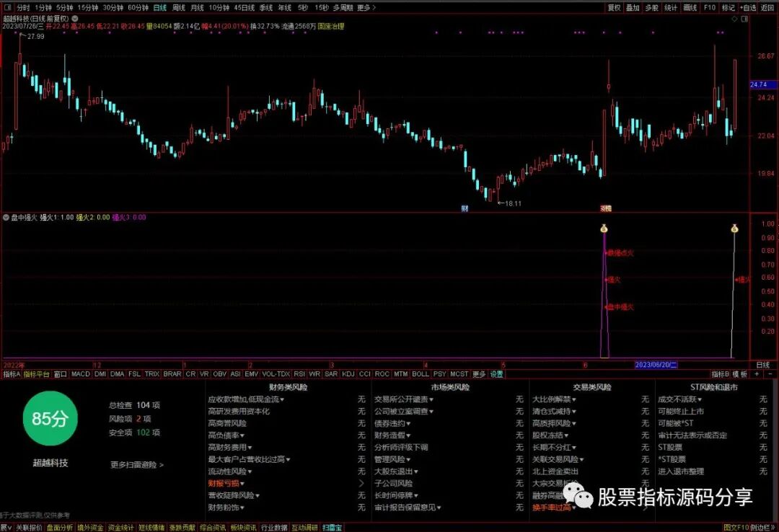Viewport: 779px width, 532px height.
Task: Select the 1分钟 period
Action: 43,7
